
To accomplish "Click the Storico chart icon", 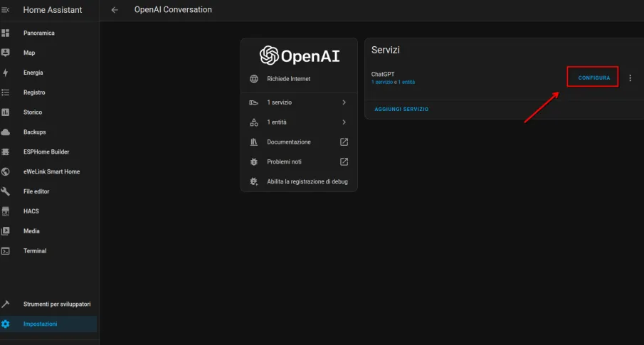I will coord(6,112).
